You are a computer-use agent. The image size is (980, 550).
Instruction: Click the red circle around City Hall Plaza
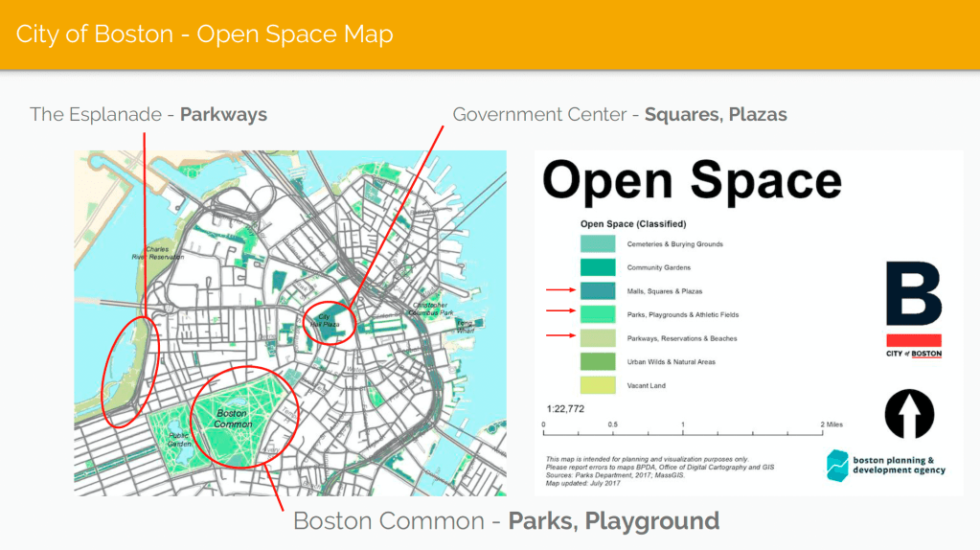pyautogui.click(x=329, y=321)
